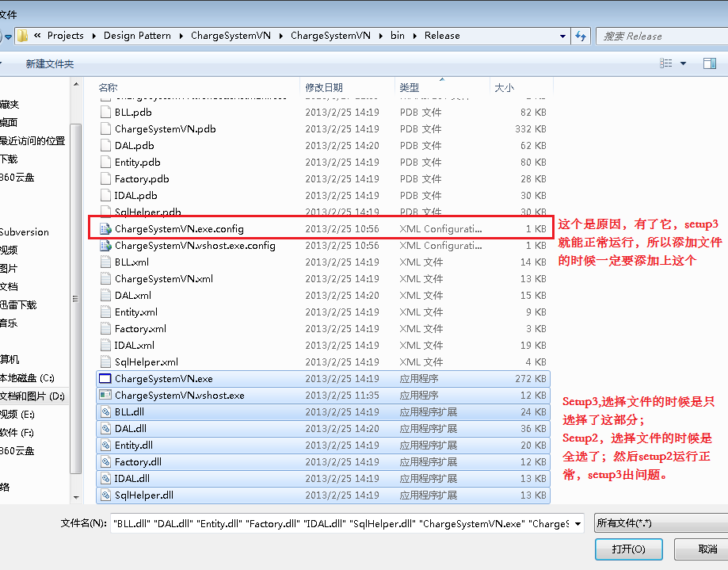The width and height of the screenshot is (728, 570).
Task: Click the Entity.xml file icon
Action: click(x=106, y=312)
